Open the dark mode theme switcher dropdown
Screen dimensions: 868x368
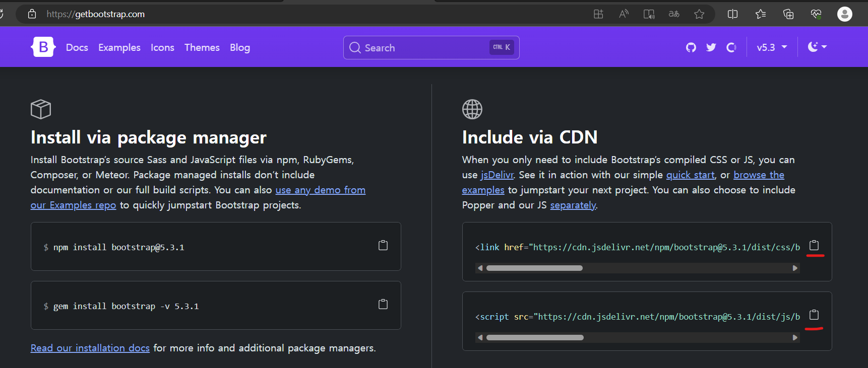click(817, 47)
